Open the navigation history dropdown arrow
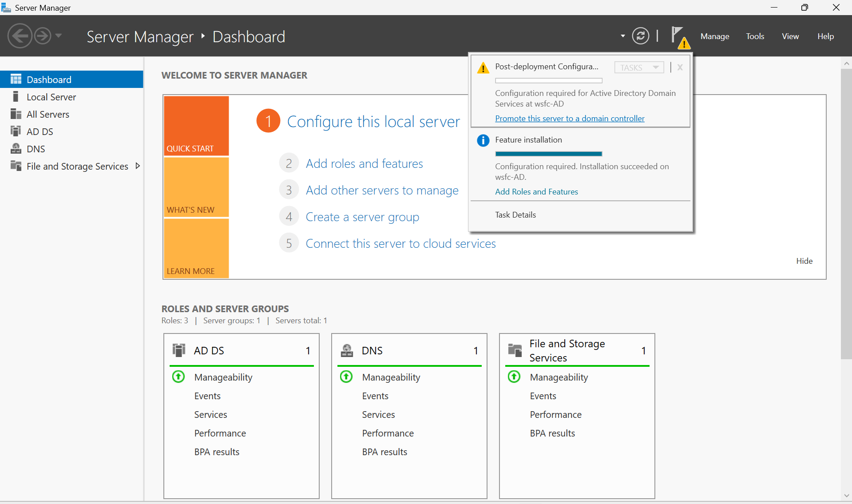This screenshot has height=504, width=852. pos(59,36)
